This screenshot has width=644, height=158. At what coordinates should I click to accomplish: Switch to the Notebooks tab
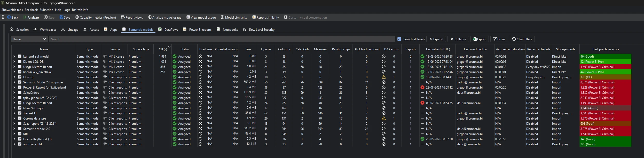click(x=227, y=29)
